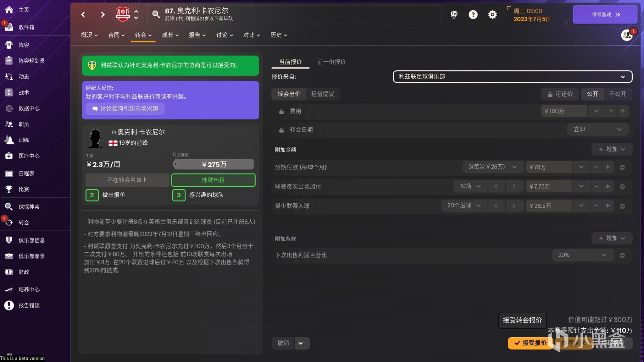644x362 pixels.
Task: Open 俱乐部愿景 club vision icon
Action: (9, 256)
